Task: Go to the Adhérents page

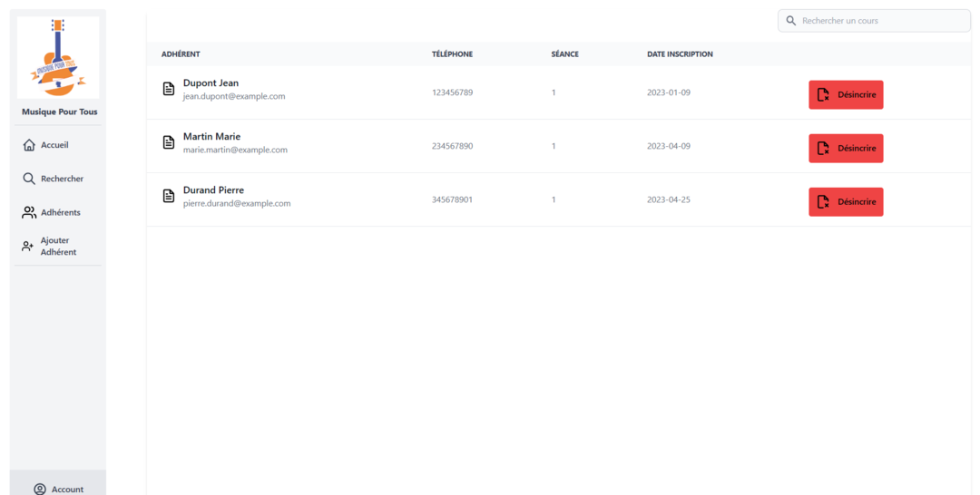Action: point(60,212)
